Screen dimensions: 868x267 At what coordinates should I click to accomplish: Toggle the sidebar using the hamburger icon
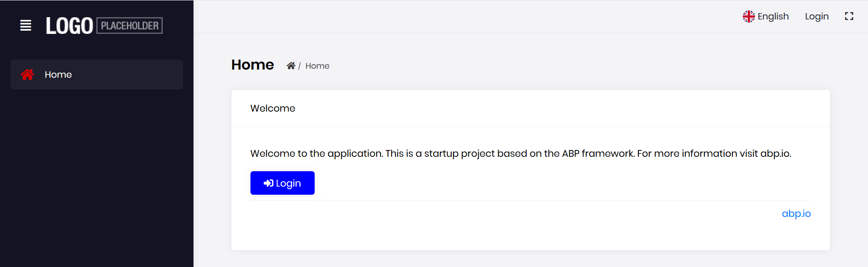pyautogui.click(x=26, y=26)
